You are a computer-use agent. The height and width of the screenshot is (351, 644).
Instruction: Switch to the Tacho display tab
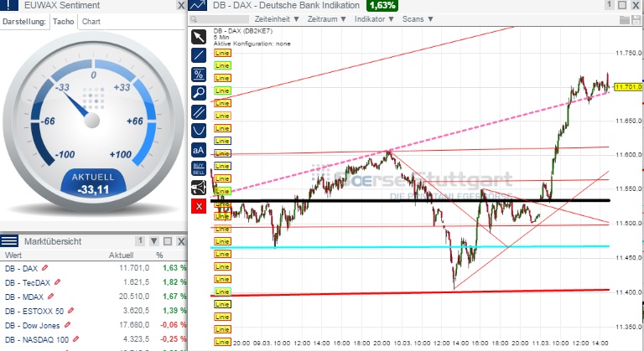[63, 22]
